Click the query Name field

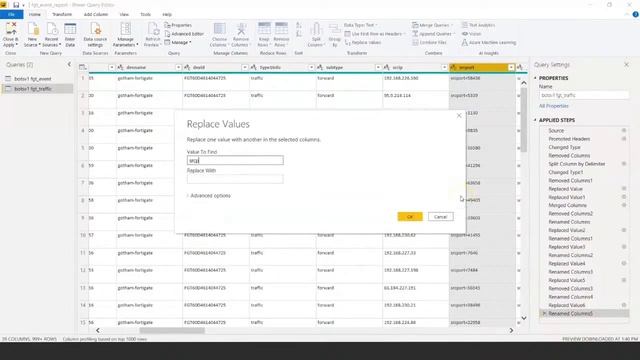(584, 95)
